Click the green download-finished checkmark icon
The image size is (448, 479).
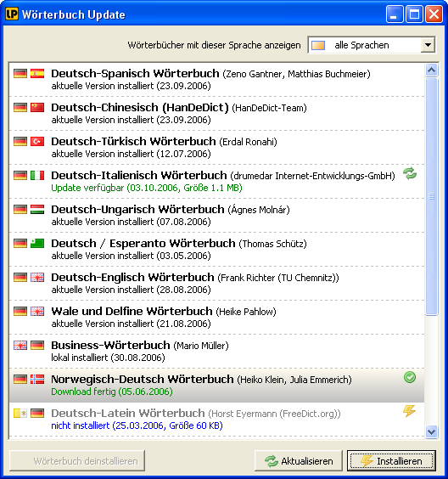410,378
